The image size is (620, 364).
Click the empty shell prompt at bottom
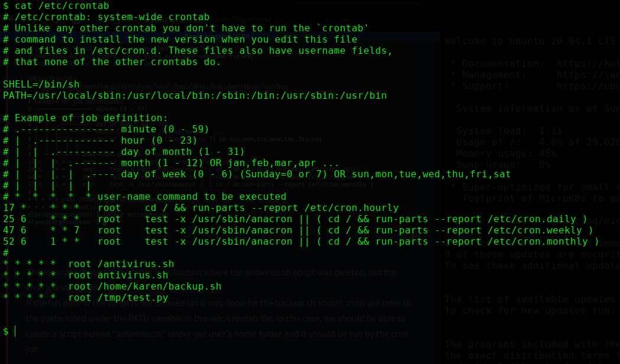6,331
